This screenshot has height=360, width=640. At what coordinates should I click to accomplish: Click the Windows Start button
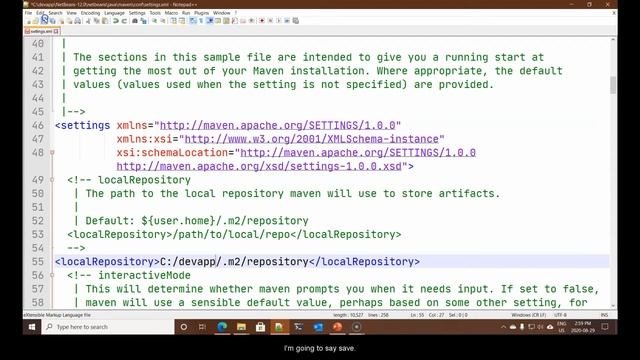click(x=32, y=327)
